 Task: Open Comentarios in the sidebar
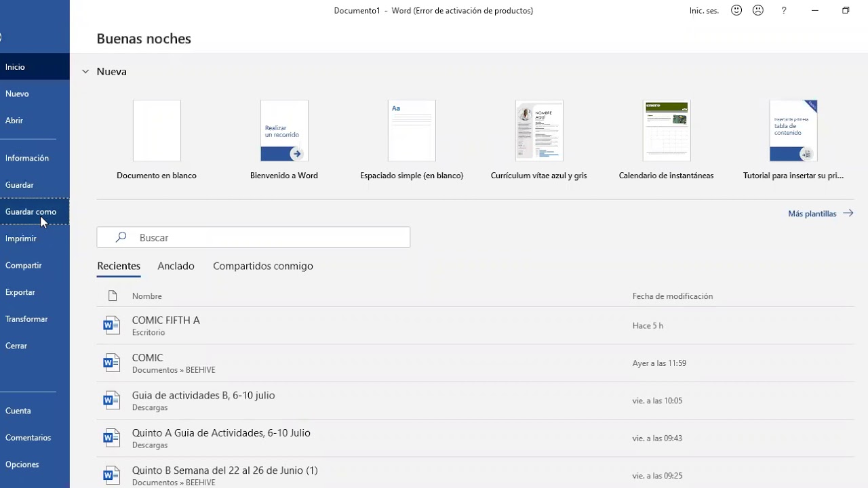click(x=35, y=437)
